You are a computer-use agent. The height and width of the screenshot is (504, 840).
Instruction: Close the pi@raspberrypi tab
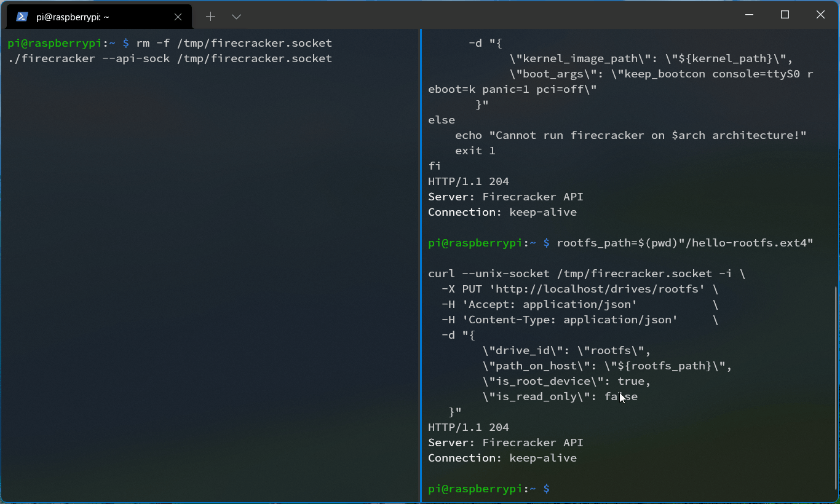(x=178, y=17)
